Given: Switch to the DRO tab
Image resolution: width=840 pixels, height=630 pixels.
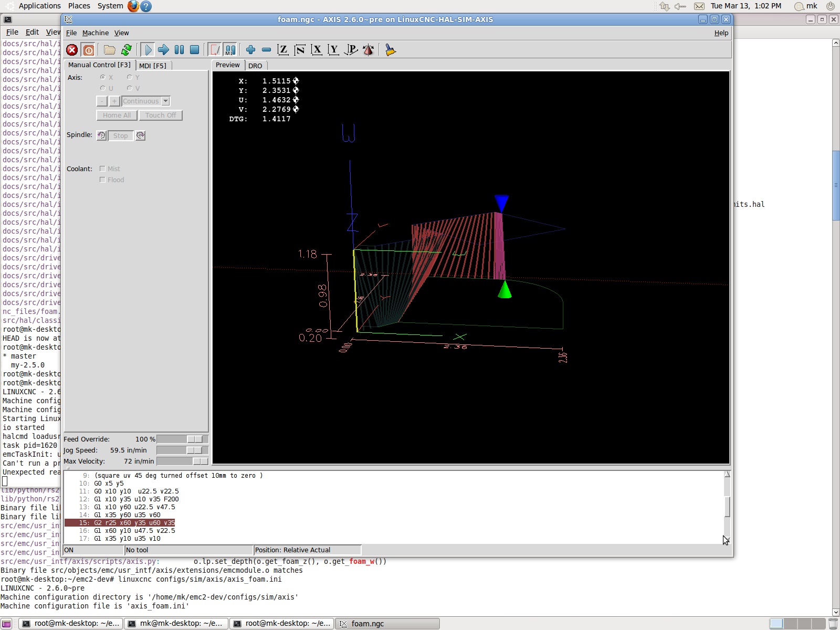Looking at the screenshot, I should (255, 66).
